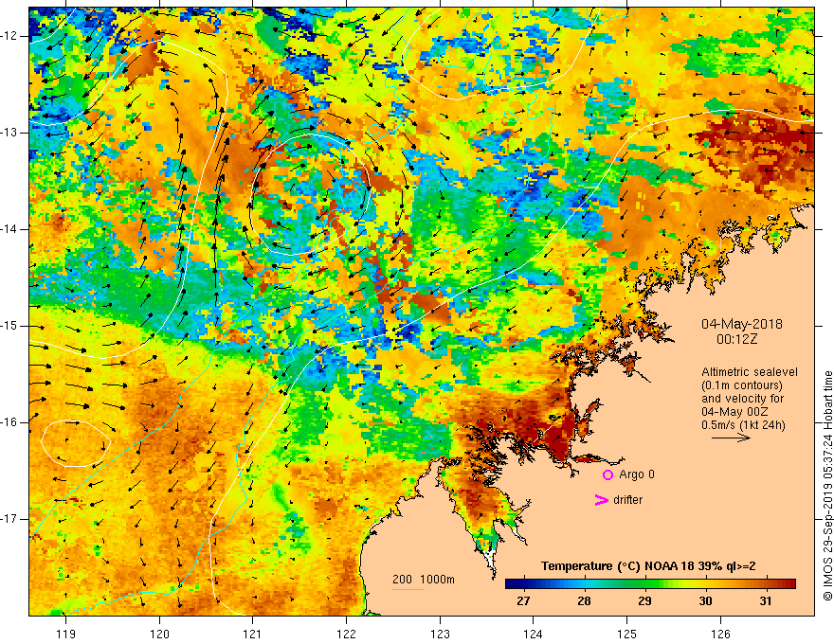This screenshot has height=644, width=834.
Task: Click the '04-May 00Z' velocity date text
Action: (734, 412)
